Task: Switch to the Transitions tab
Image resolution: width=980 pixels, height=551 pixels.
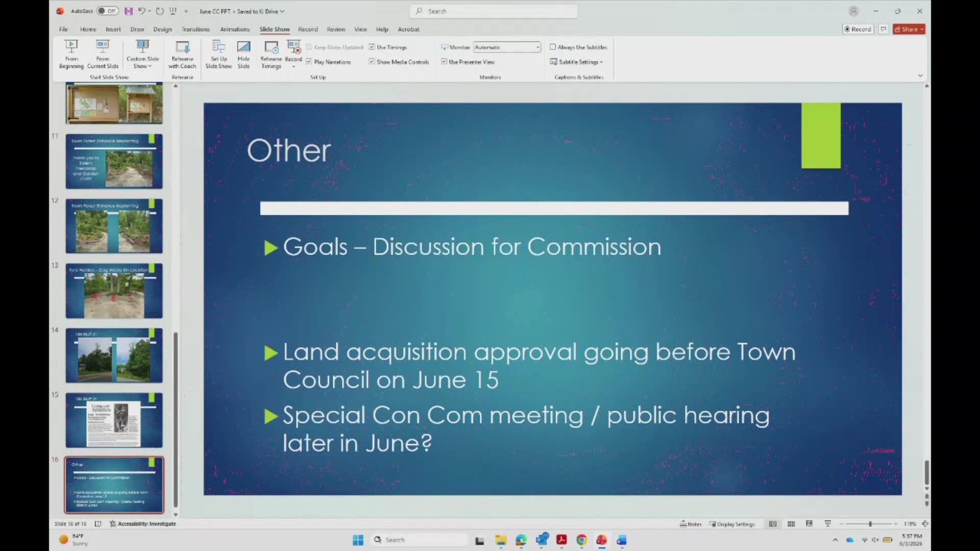Action: click(x=195, y=29)
